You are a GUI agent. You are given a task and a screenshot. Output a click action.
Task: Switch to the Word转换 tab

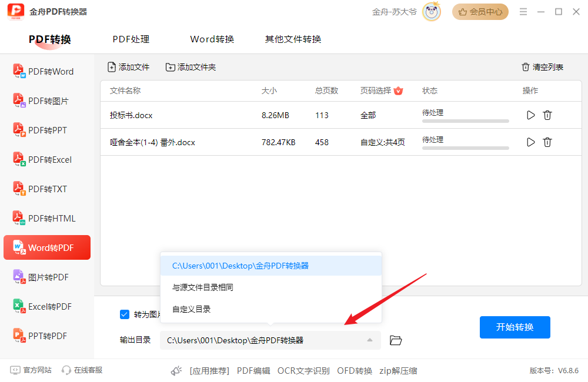[x=212, y=39]
